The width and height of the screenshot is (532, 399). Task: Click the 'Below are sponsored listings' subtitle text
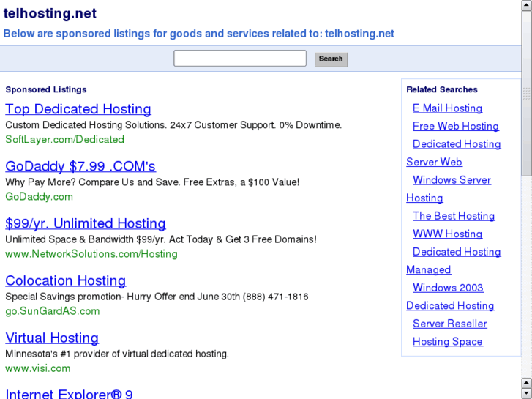[x=198, y=34]
